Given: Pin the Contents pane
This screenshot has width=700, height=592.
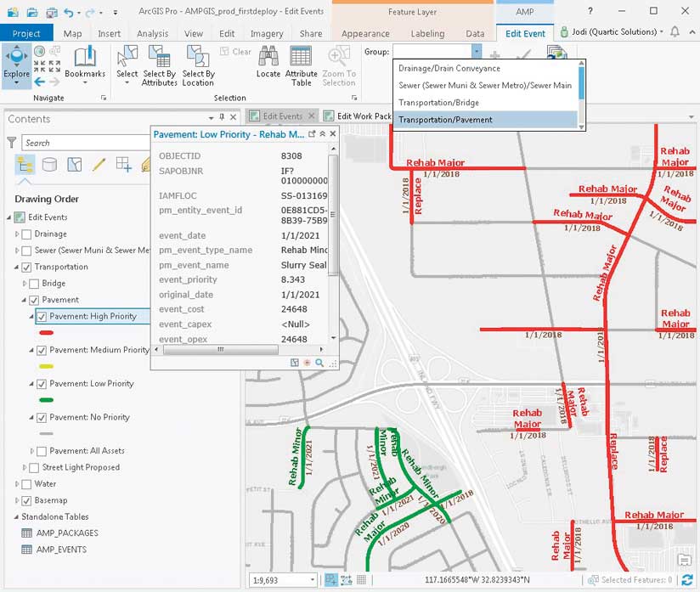Looking at the screenshot, I should tap(222, 117).
